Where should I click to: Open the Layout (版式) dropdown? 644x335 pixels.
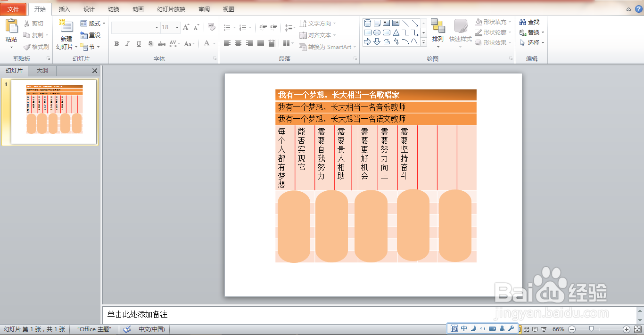coord(92,24)
